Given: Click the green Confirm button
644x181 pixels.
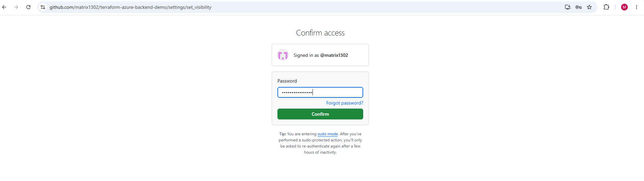Looking at the screenshot, I should click(320, 114).
